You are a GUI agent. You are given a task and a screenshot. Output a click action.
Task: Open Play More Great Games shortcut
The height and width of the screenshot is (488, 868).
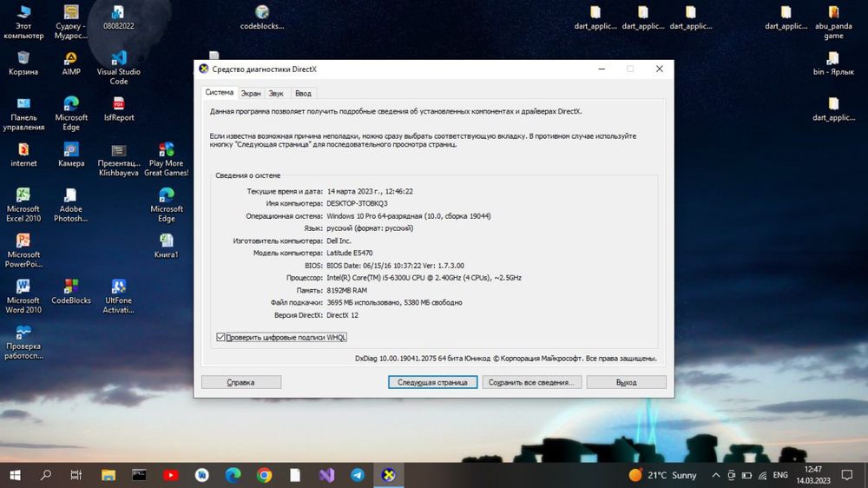[x=166, y=160]
